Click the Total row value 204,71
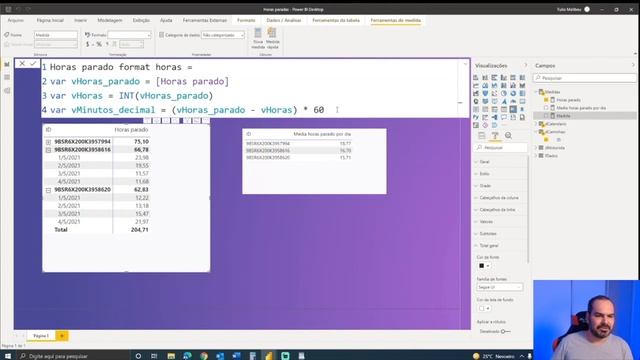 pyautogui.click(x=140, y=230)
